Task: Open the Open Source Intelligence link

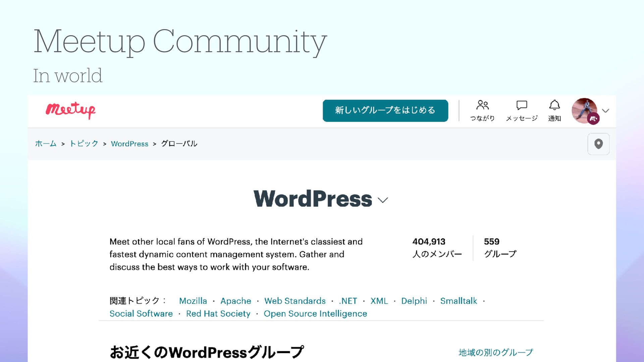Action: point(315,314)
